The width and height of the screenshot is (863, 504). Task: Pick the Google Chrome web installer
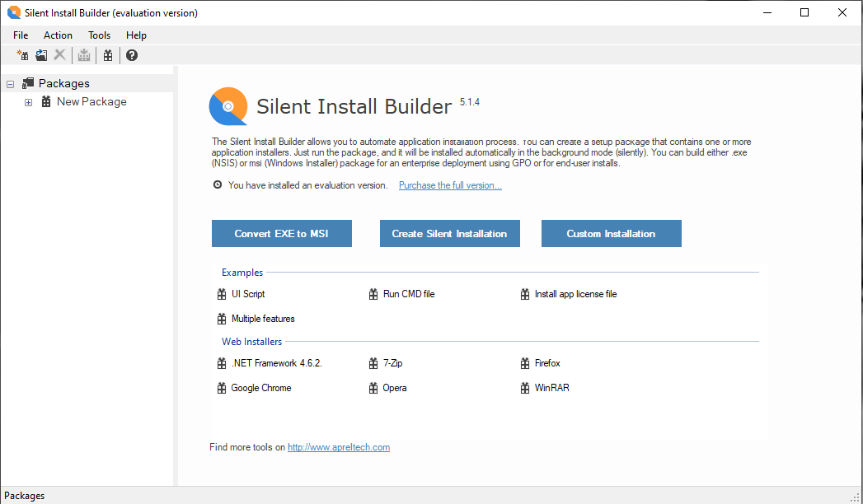pos(261,388)
